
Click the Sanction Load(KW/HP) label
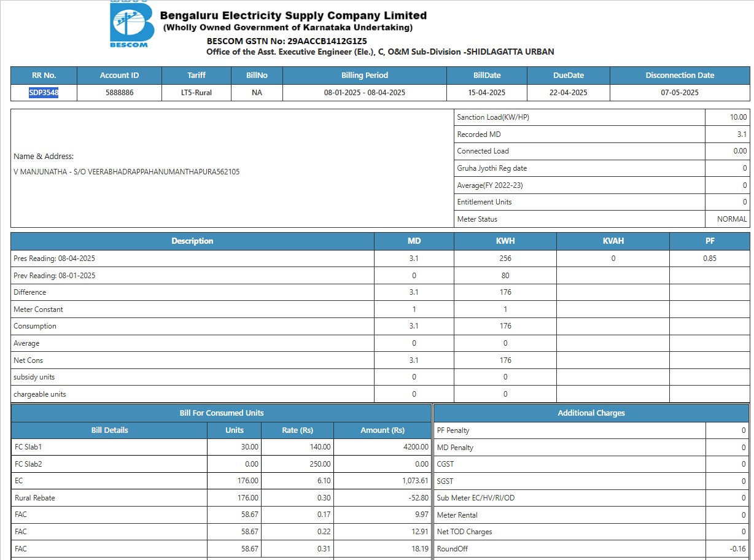(493, 117)
